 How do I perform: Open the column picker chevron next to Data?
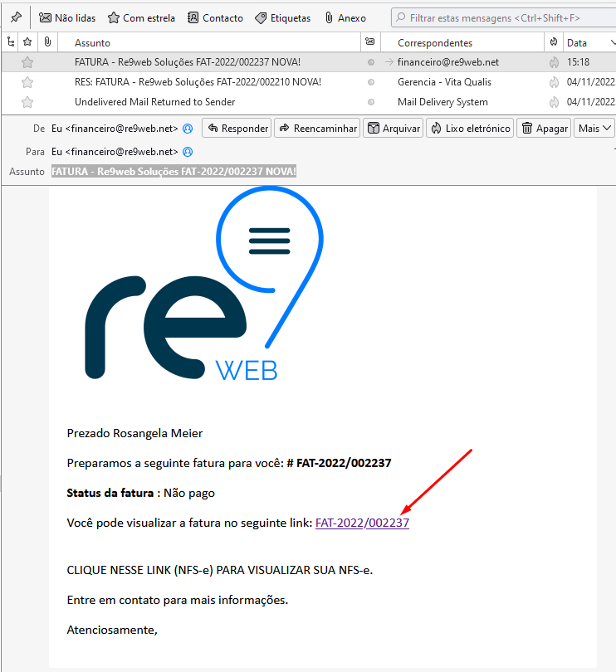612,42
